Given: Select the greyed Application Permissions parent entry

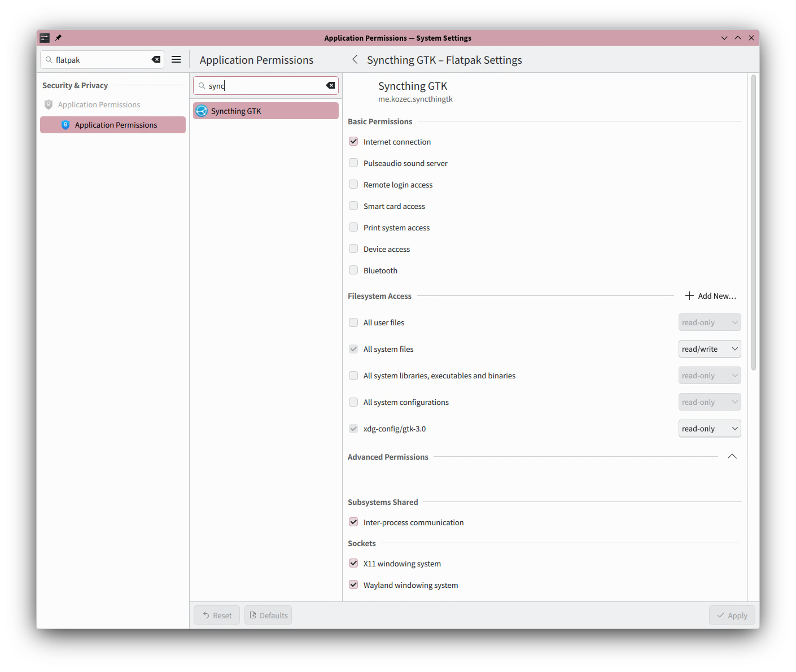Looking at the screenshot, I should (x=113, y=104).
